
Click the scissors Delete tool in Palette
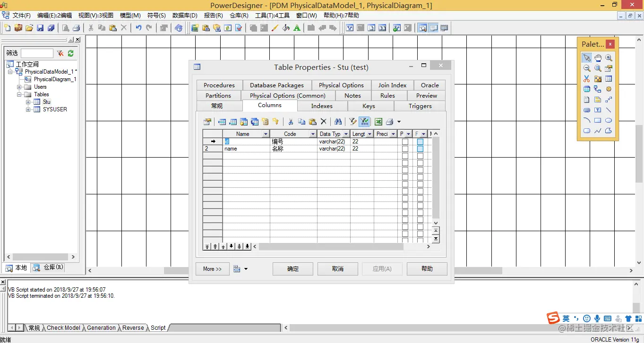click(x=587, y=79)
